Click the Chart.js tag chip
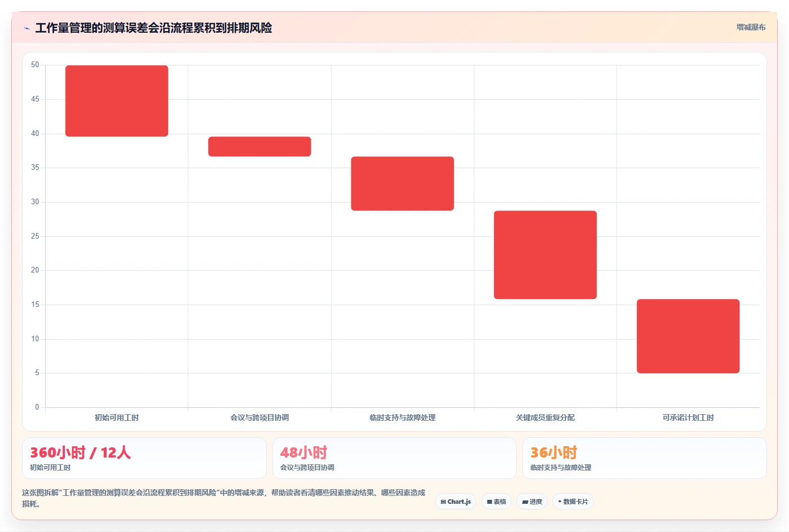Screen dimensions: 789x532 coord(456,502)
